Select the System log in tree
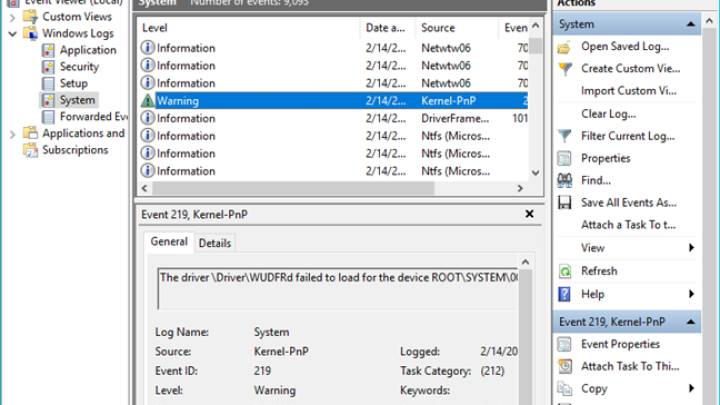The image size is (720, 405). click(x=77, y=100)
